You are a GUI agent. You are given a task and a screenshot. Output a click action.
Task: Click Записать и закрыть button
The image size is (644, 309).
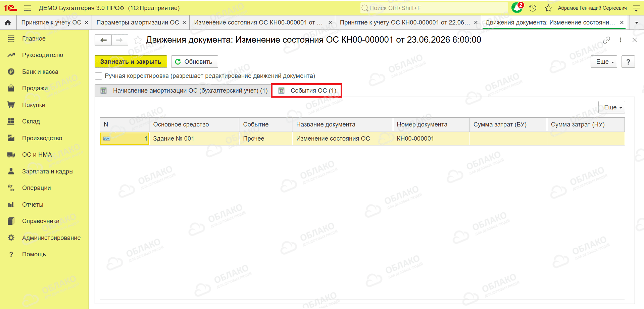131,61
